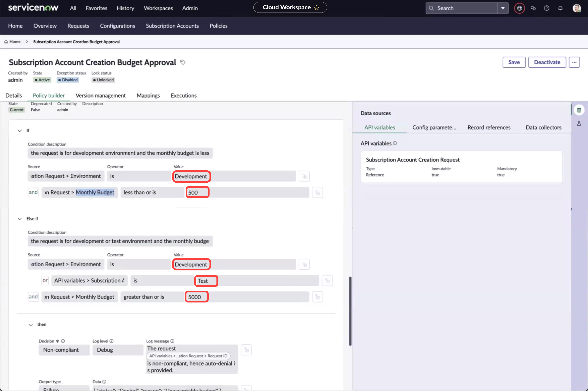
Task: Open the Workspaces menu
Action: (158, 8)
